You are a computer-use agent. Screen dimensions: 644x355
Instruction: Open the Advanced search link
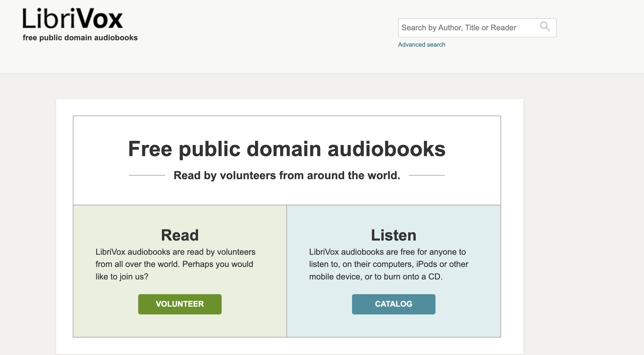click(421, 45)
